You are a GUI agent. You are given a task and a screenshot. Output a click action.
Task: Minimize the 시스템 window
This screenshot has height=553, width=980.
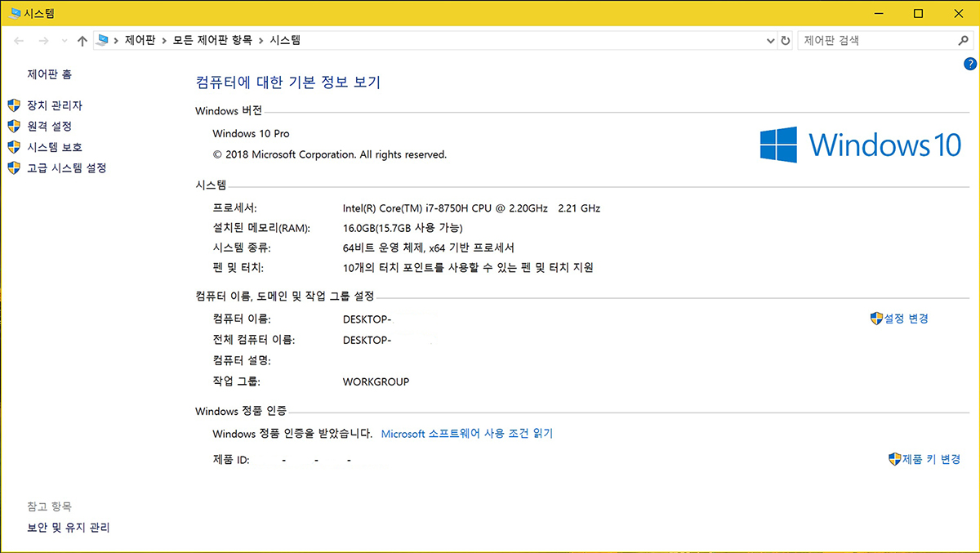pyautogui.click(x=879, y=13)
